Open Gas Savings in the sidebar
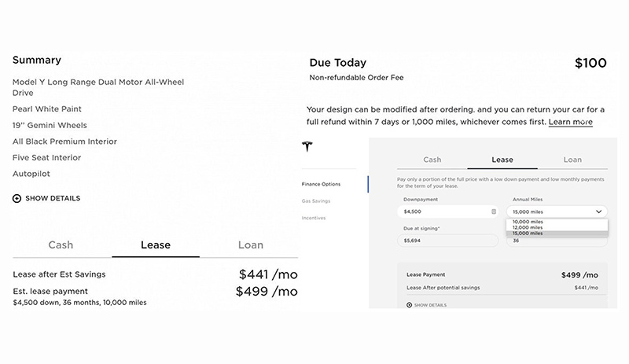Screen dimensions: 629x364 click(316, 201)
